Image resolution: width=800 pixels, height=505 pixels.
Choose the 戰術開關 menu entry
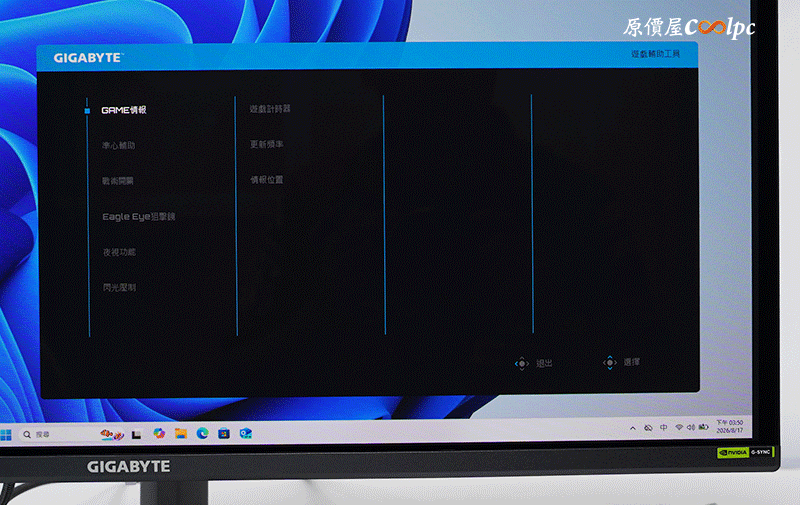tap(118, 181)
